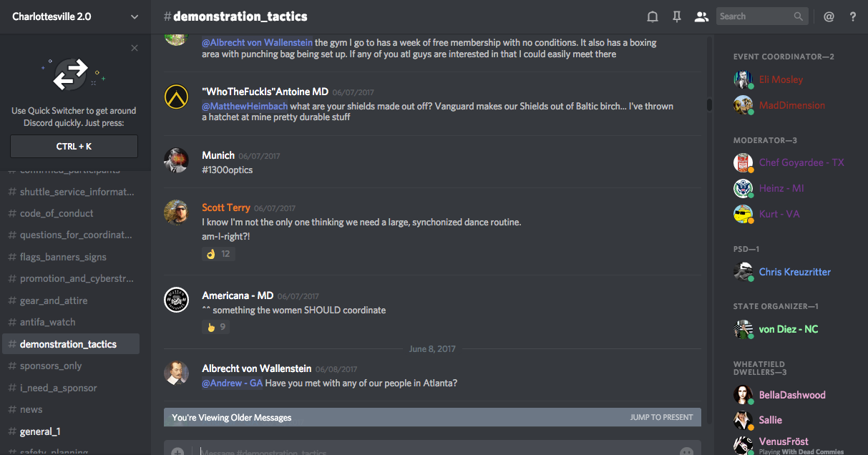This screenshot has height=455, width=868.
Task: Click the search magnifier icon
Action: 799,16
